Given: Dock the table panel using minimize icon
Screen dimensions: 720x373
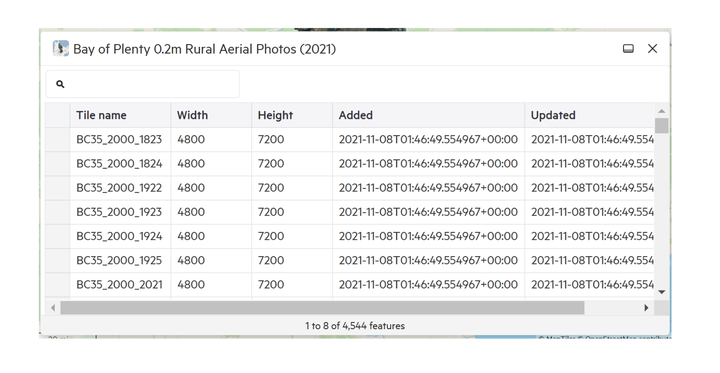Looking at the screenshot, I should pos(628,48).
